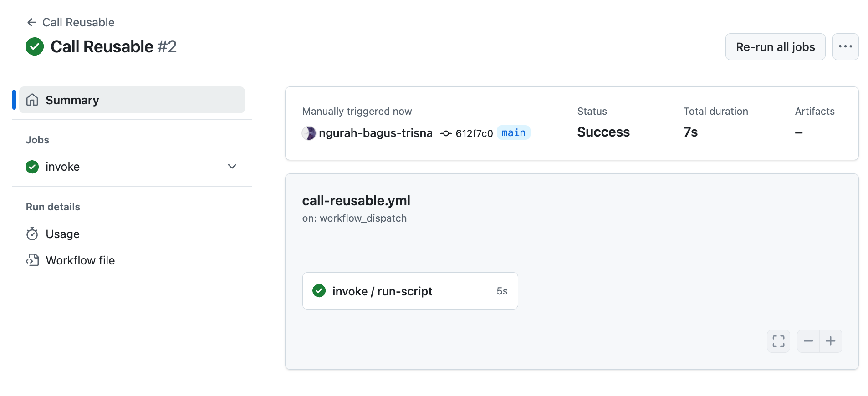868x396 pixels.
Task: Open the Usage page
Action: coord(63,234)
